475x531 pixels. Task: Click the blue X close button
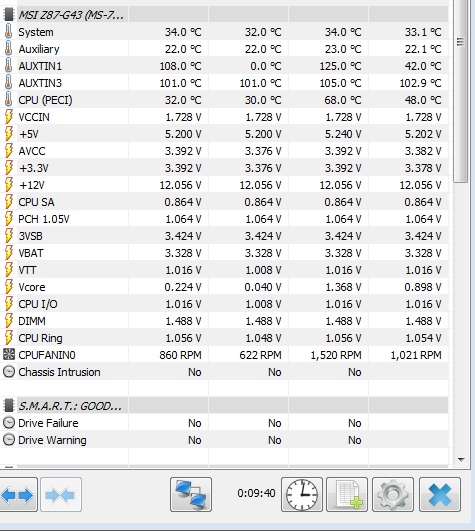click(x=440, y=495)
